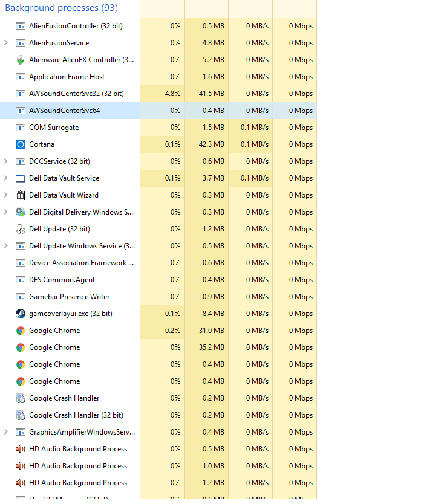Image resolution: width=441 pixels, height=504 pixels.
Task: Select the Dell Update (32 bit) name
Action: tap(59, 229)
